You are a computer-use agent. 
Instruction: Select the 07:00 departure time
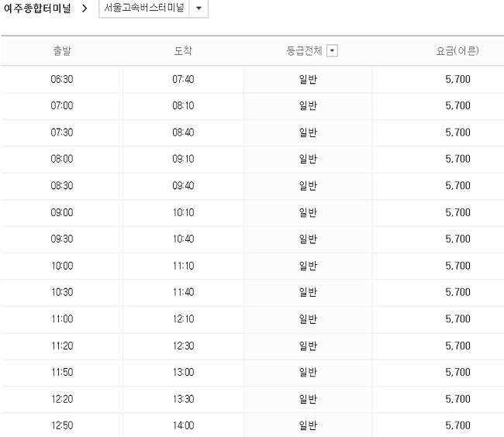click(x=62, y=105)
